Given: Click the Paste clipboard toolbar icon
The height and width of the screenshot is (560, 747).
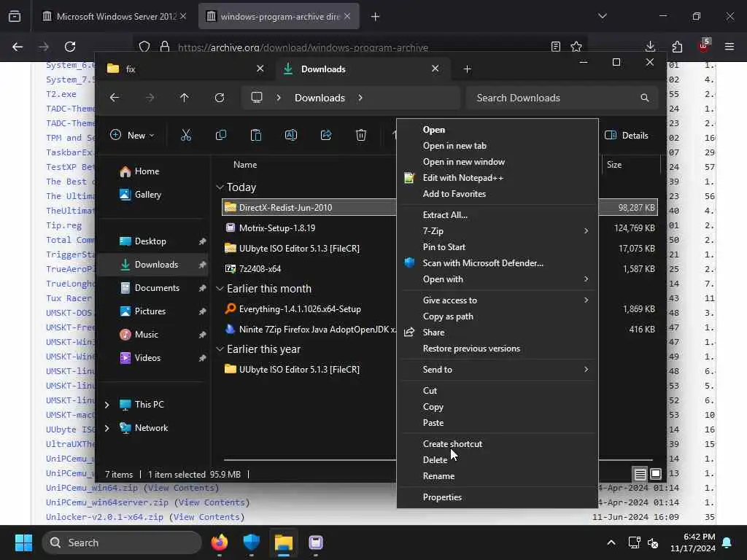Looking at the screenshot, I should [256, 135].
